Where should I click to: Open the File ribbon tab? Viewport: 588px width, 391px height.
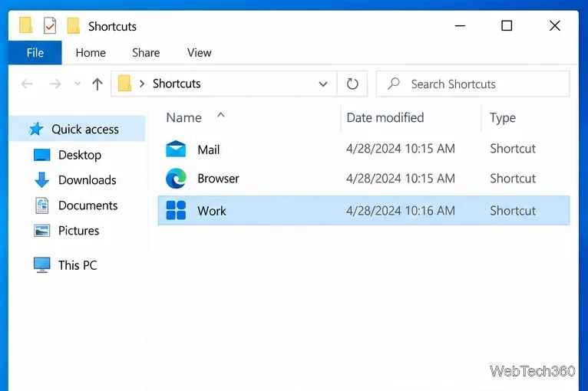pos(35,53)
